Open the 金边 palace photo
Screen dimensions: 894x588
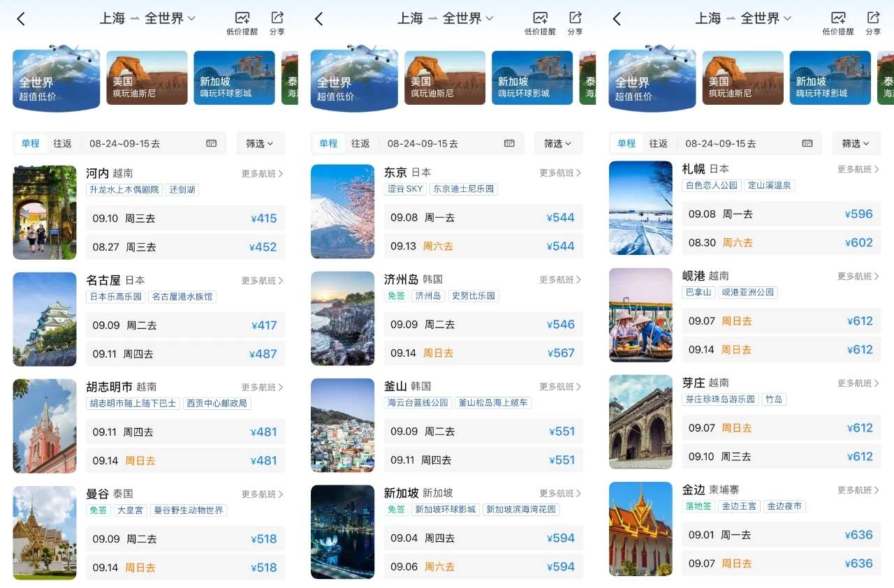tap(640, 529)
